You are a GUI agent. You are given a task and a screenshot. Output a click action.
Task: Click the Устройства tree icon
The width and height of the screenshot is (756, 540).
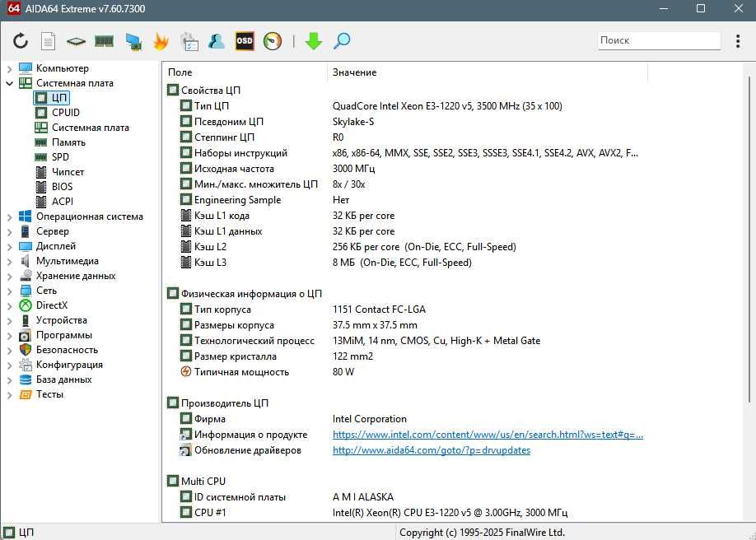[x=26, y=321]
